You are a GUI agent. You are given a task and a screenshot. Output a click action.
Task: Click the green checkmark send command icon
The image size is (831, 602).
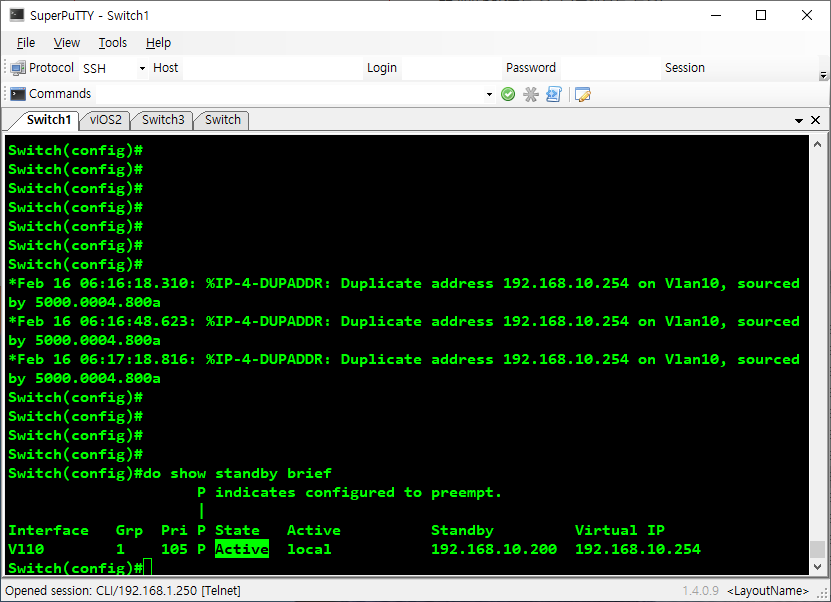508,94
